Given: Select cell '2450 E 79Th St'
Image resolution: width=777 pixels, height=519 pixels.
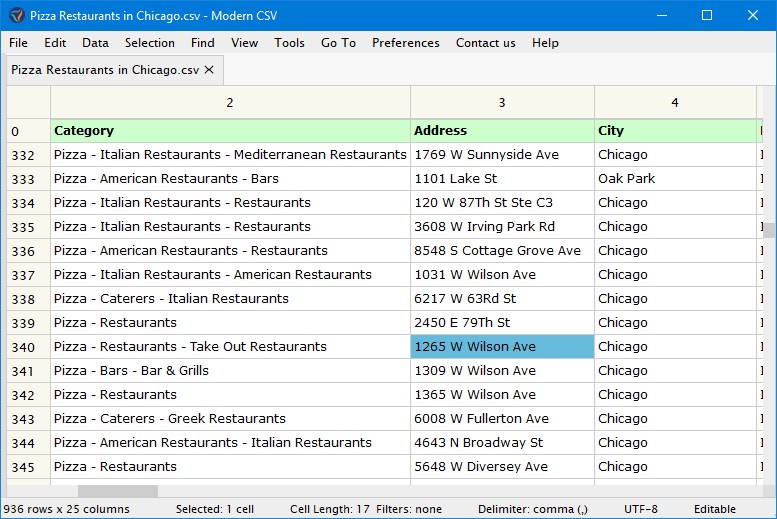Looking at the screenshot, I should 502,323.
